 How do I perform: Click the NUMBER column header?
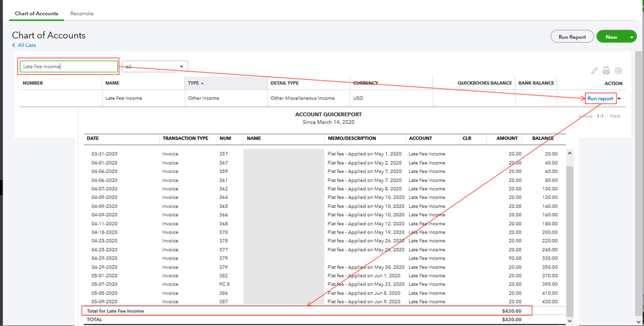pyautogui.click(x=33, y=83)
